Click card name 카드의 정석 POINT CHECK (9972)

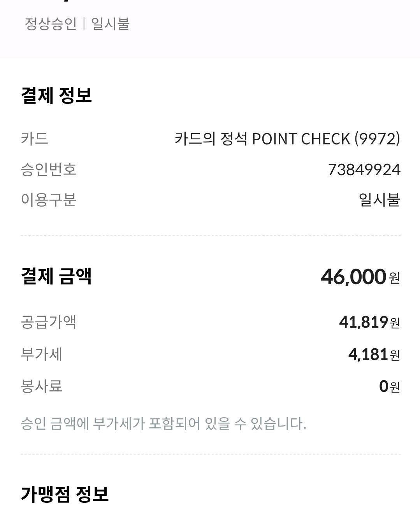click(x=287, y=139)
